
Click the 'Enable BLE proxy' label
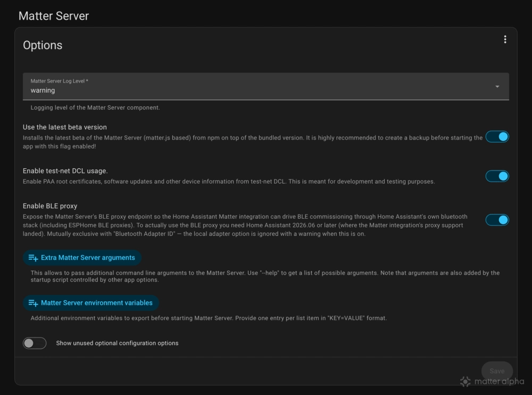(x=50, y=206)
